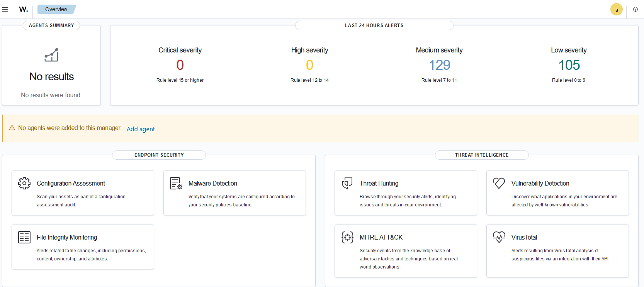Click the LAST 24 HOURS ALERTS label

pos(374,25)
